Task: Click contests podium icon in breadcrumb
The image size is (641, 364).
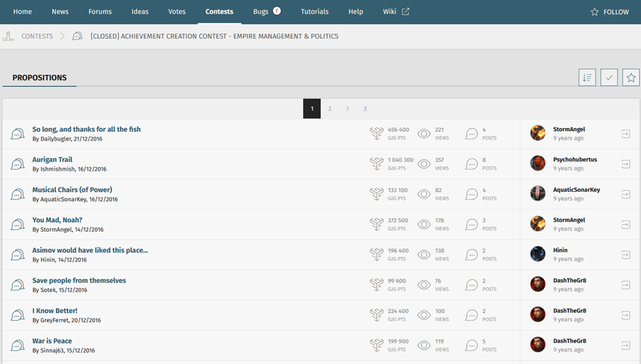Action: pos(8,36)
